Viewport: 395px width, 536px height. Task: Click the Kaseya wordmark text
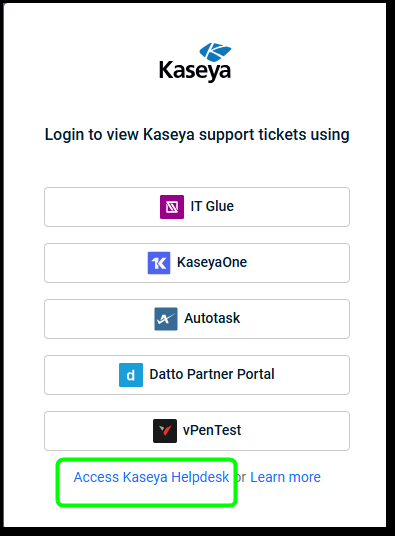(x=195, y=71)
